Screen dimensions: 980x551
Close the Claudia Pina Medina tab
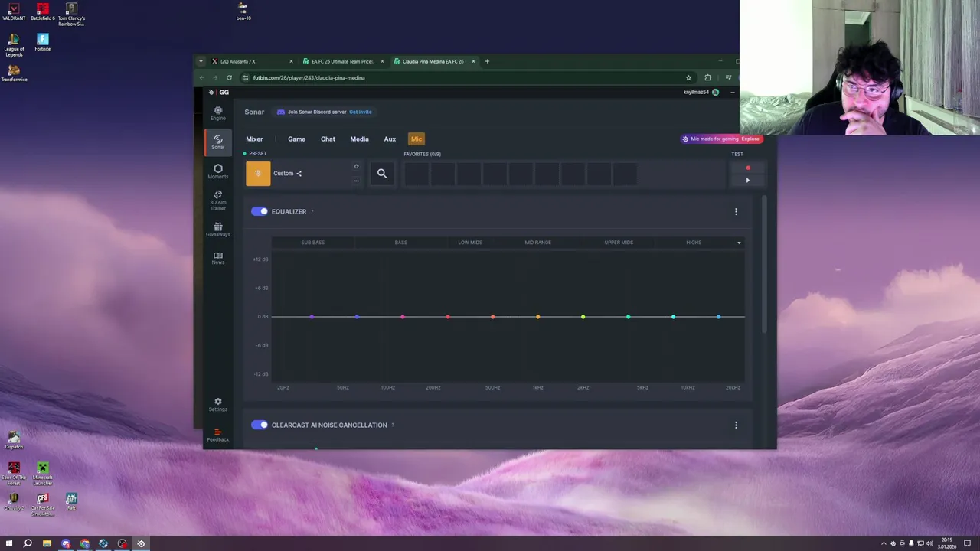click(x=473, y=61)
